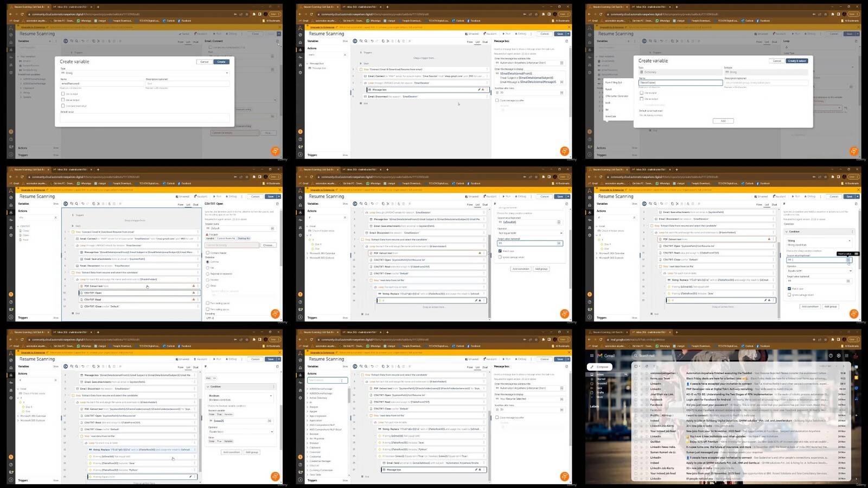
Task: Open the Type dropdown showing String in Create variable
Action: pyautogui.click(x=144, y=73)
